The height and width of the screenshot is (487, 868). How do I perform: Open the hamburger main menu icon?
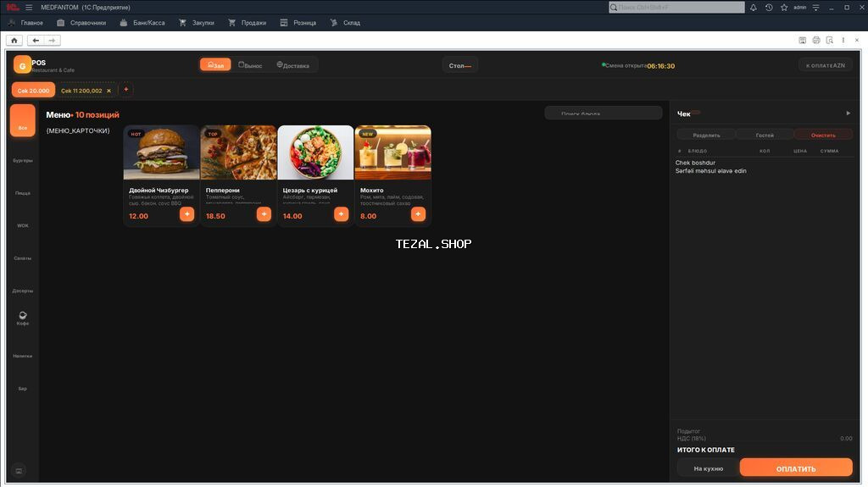click(29, 7)
